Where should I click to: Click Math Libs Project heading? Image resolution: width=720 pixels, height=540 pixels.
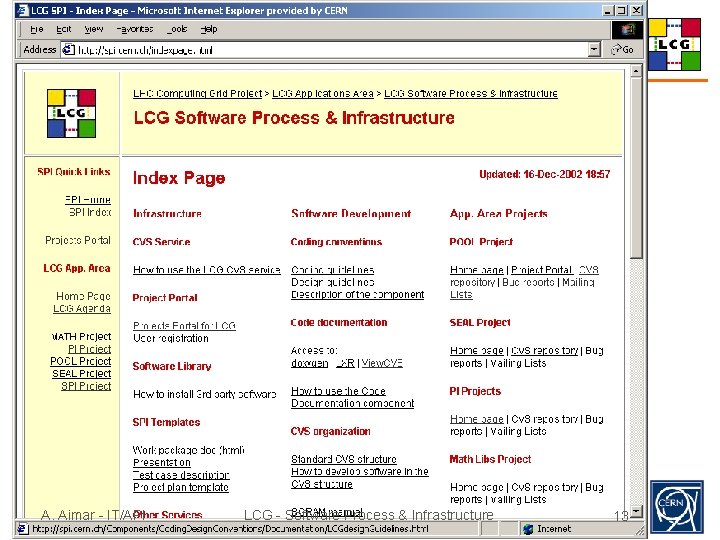coord(490,459)
